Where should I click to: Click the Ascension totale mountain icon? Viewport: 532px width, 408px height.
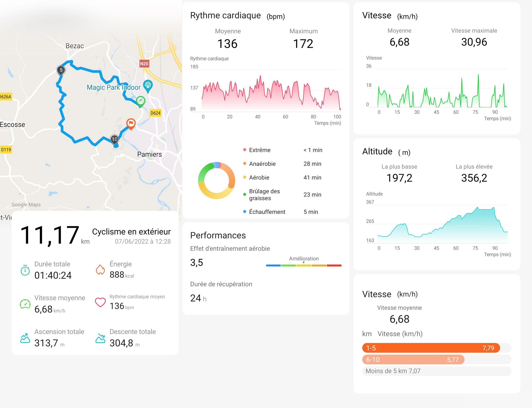(x=25, y=338)
